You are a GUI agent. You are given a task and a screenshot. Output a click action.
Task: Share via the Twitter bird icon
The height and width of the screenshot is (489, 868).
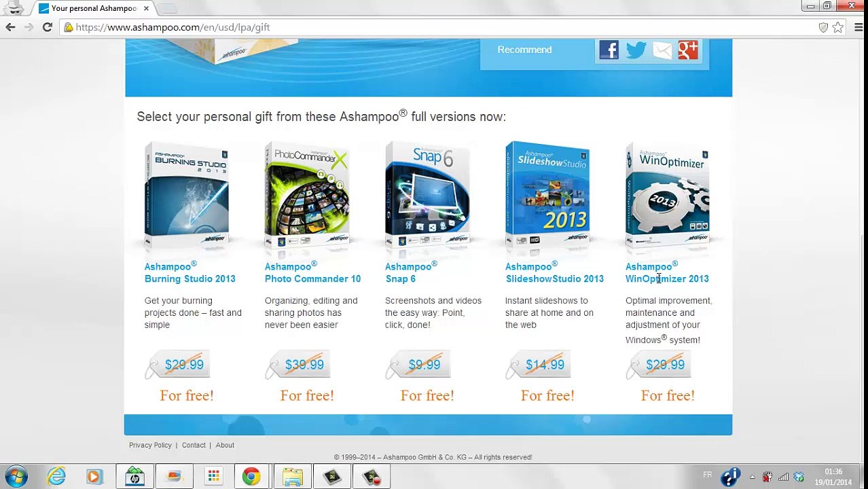pyautogui.click(x=636, y=50)
